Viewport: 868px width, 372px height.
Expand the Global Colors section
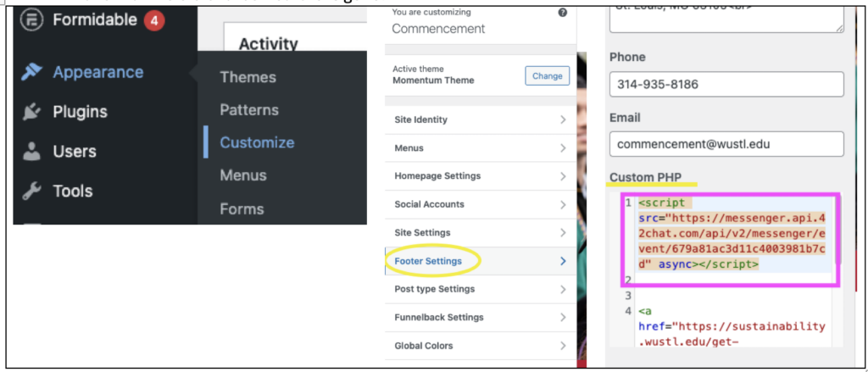[480, 346]
